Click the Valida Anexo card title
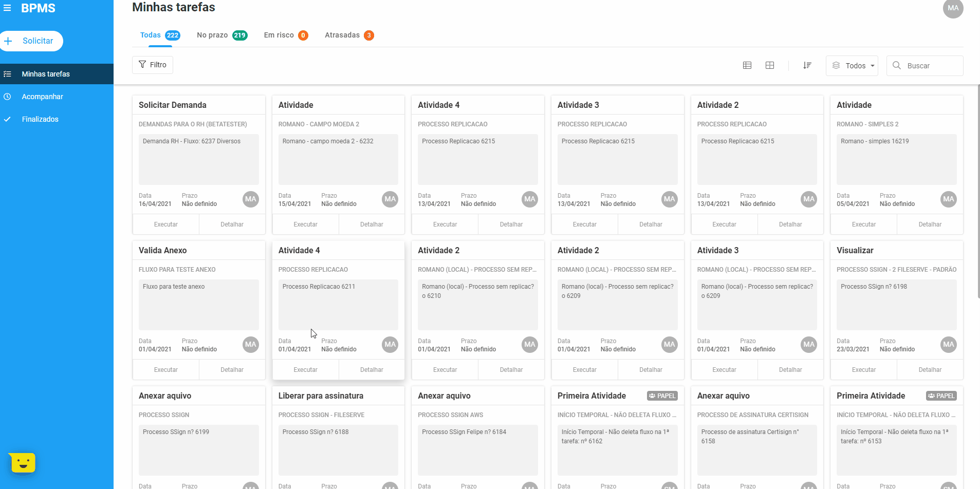Screen dimensions: 980x489 (x=162, y=250)
